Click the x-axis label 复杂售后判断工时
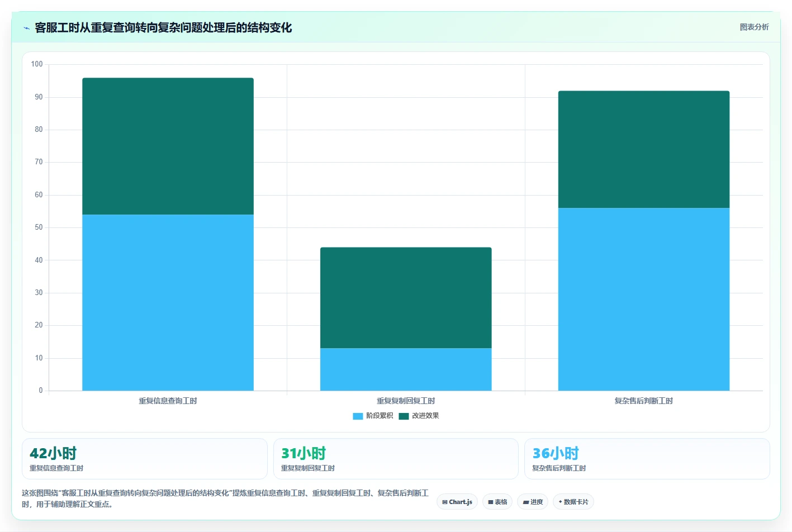 644,401
